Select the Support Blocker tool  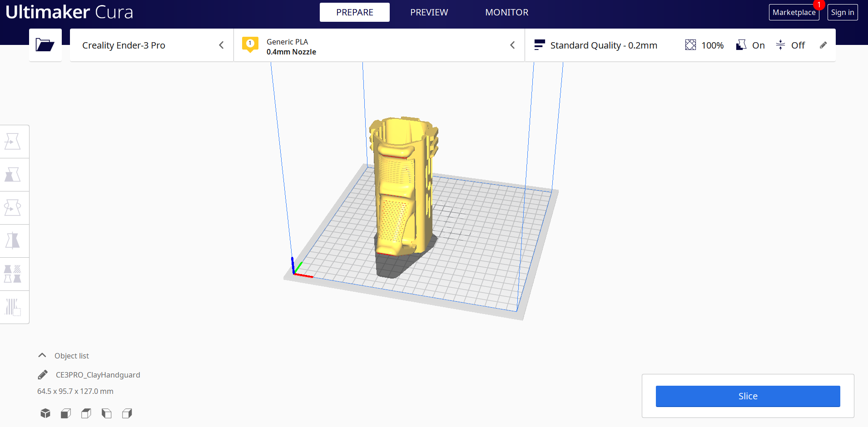13,307
